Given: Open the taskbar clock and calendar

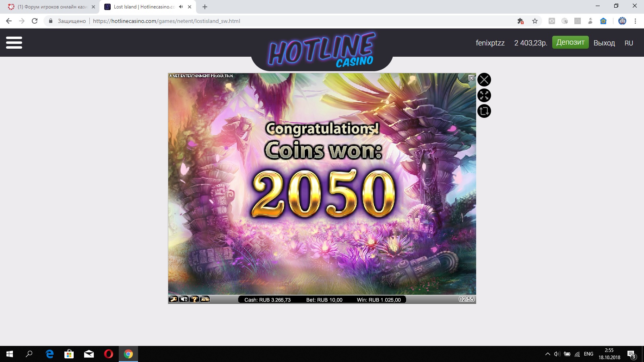Looking at the screenshot, I should pos(609,354).
